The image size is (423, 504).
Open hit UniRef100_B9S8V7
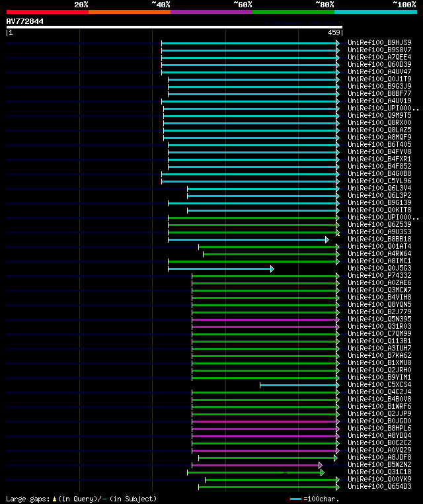[379, 50]
